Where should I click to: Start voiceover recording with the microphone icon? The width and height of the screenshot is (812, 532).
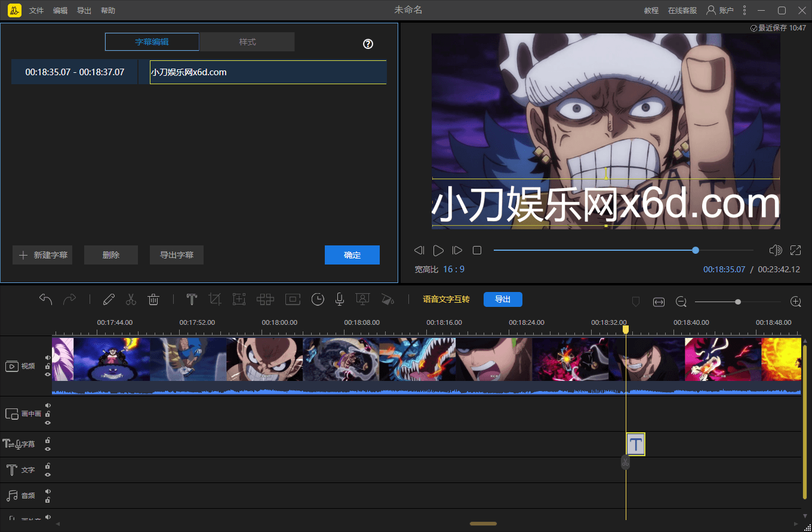339,299
